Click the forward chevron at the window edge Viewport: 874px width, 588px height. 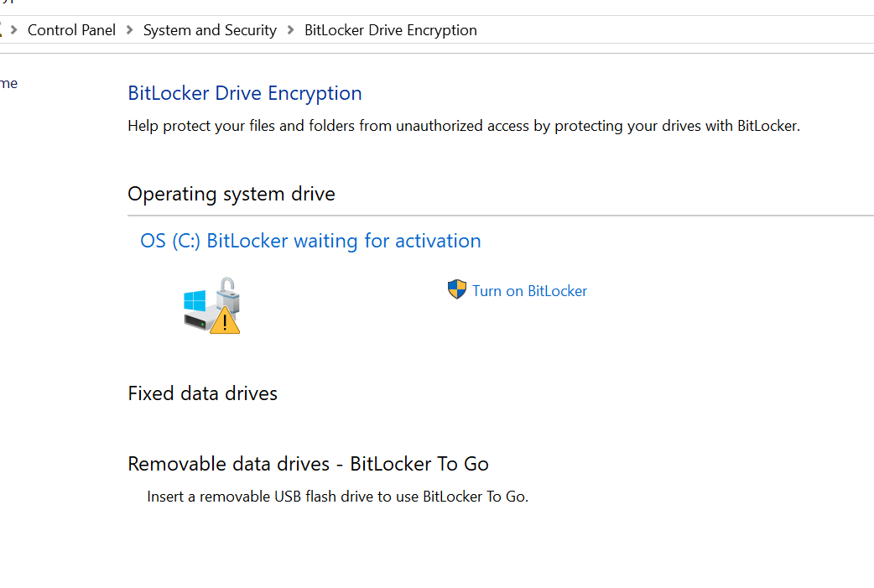14,29
